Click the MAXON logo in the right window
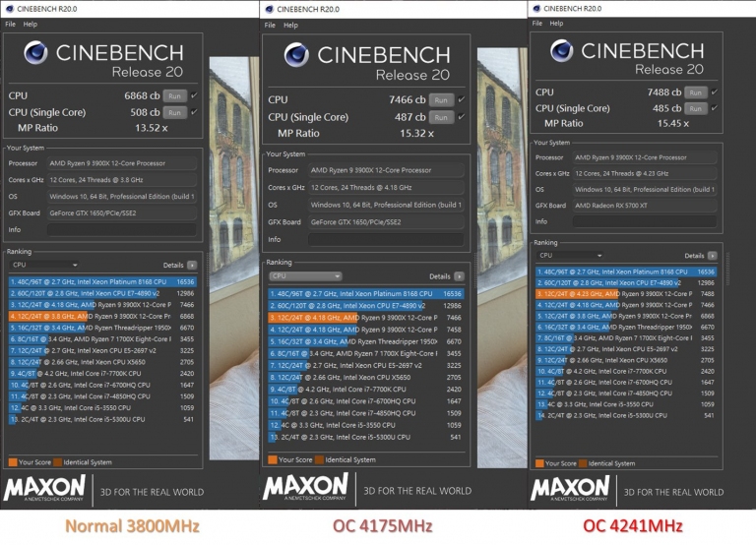 pos(570,489)
